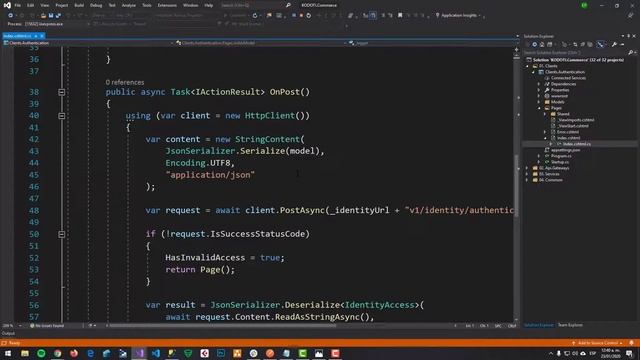Collapse the OnPost method outline at line 38
640x360 pixels.
(61, 92)
